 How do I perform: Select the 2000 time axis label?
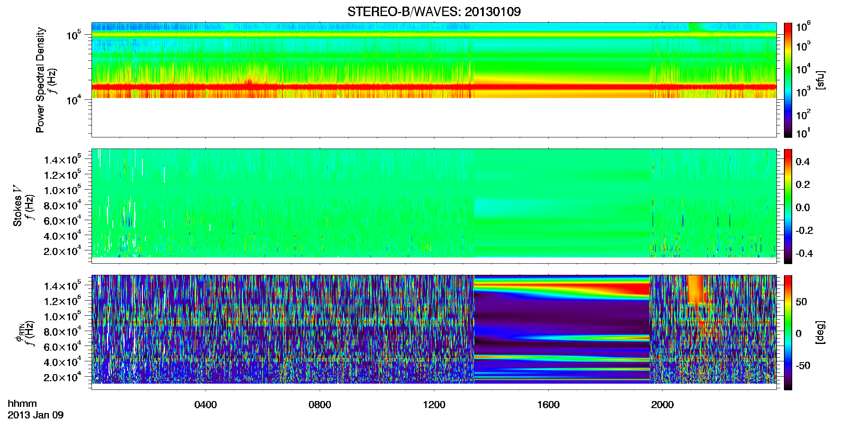pos(662,405)
